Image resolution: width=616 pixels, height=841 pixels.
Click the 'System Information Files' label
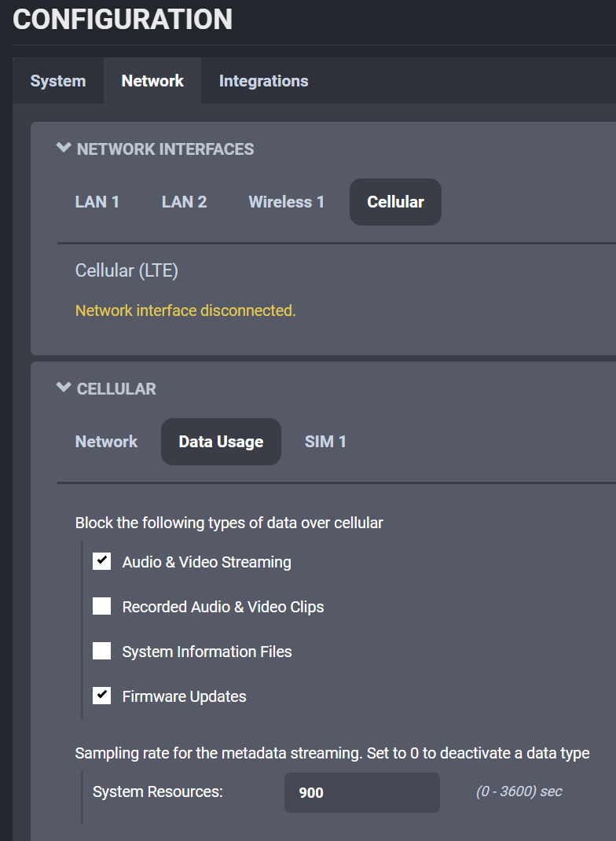pos(207,652)
